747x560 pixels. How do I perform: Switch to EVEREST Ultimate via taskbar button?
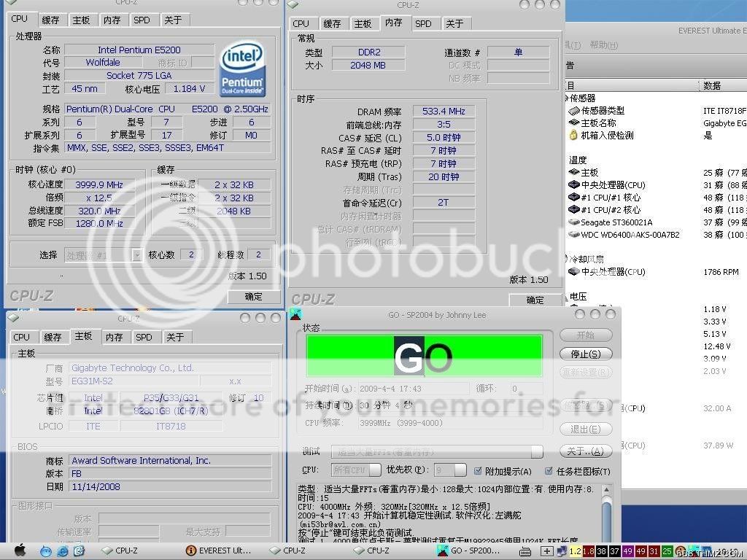click(x=218, y=551)
